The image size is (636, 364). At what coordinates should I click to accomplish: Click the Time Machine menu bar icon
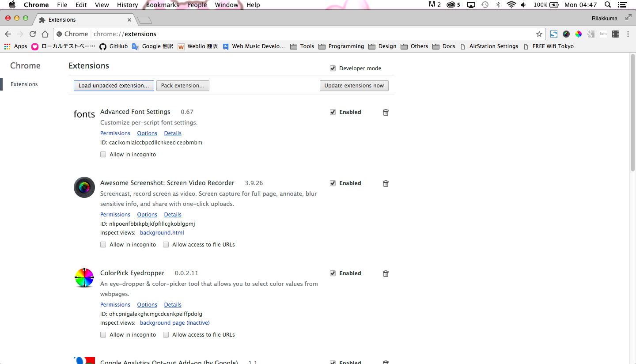tap(485, 5)
